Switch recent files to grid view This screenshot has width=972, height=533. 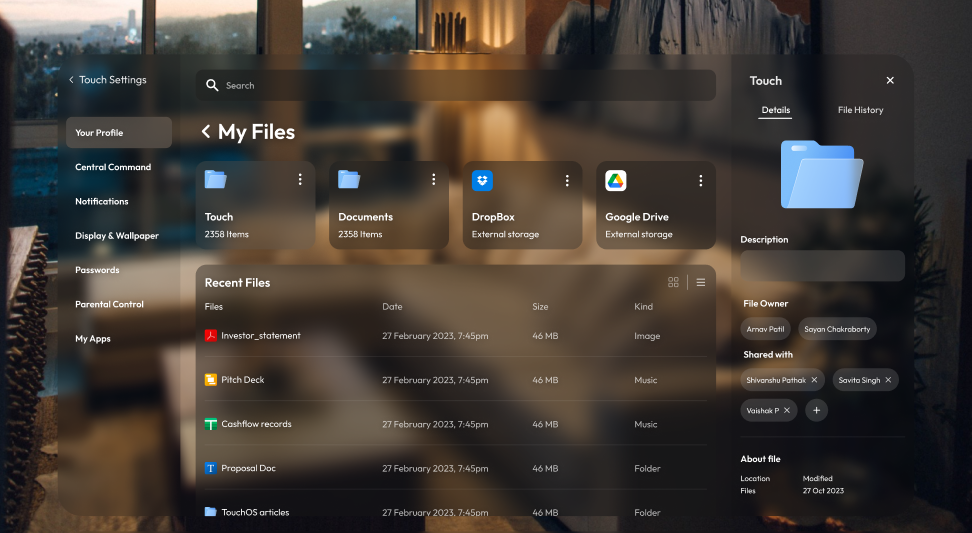click(673, 283)
